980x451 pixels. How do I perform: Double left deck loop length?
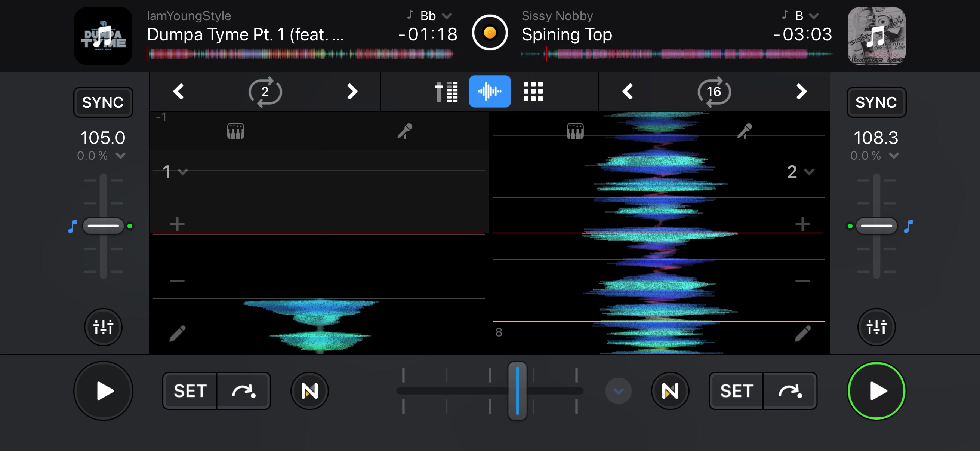click(x=352, y=91)
